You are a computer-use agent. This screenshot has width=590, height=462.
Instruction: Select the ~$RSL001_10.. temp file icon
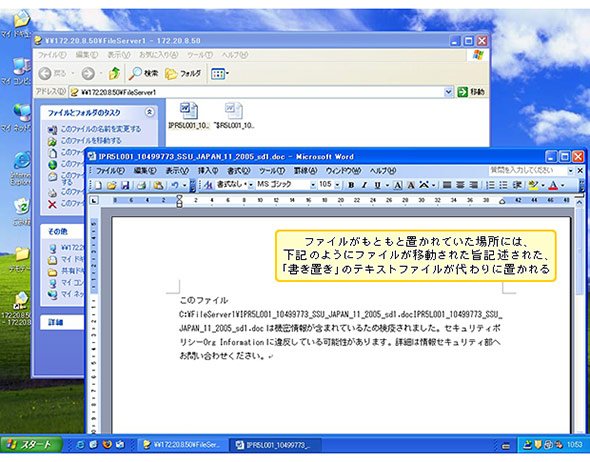pyautogui.click(x=234, y=116)
